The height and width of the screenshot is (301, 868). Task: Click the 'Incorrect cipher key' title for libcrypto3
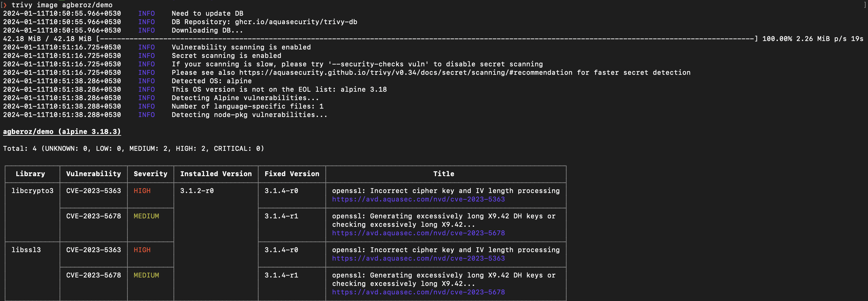[446, 191]
